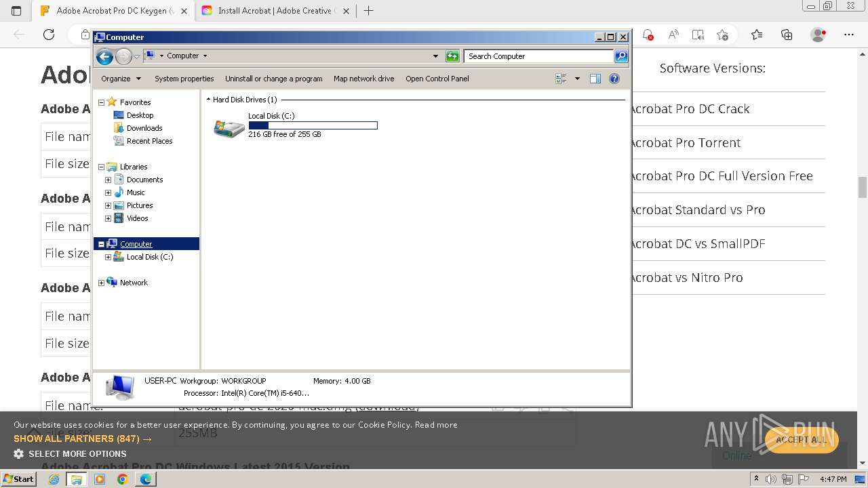Expand the Pictures library node

click(x=108, y=205)
